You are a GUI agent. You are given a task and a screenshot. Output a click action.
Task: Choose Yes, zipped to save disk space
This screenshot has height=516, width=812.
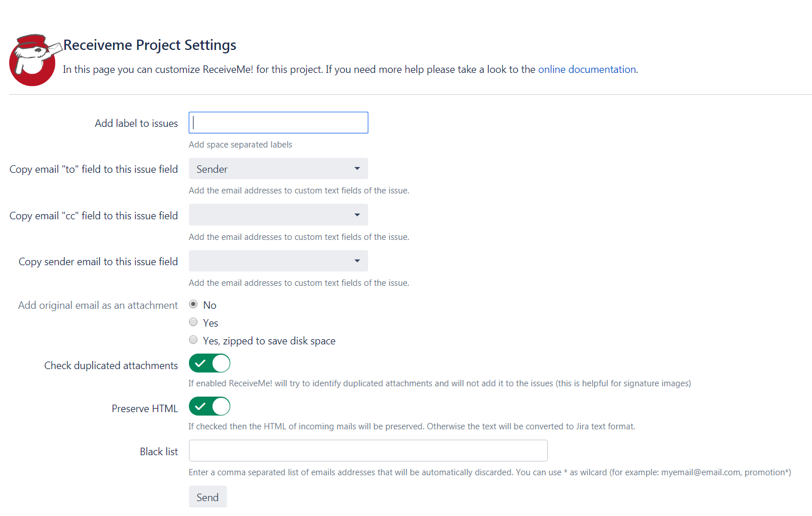click(x=194, y=340)
